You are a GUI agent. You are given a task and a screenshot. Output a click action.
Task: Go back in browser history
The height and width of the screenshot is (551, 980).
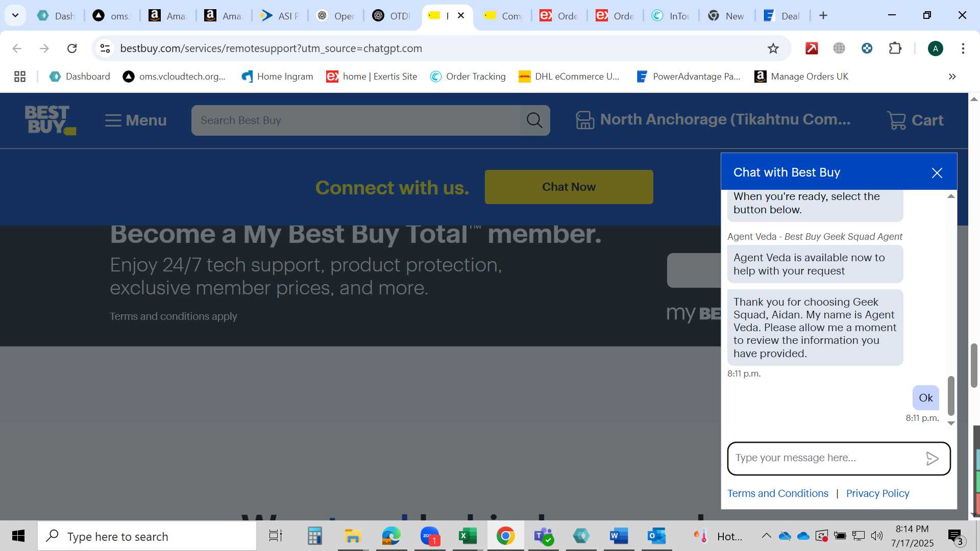point(17,48)
